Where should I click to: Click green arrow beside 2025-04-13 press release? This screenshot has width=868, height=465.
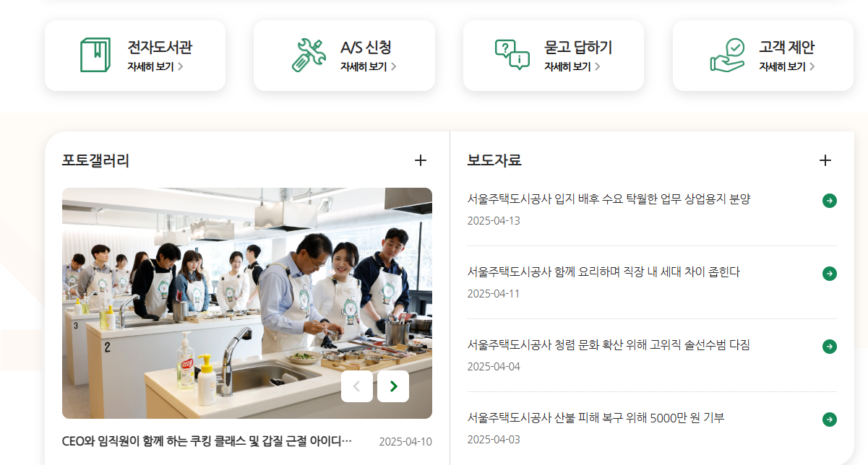(830, 201)
